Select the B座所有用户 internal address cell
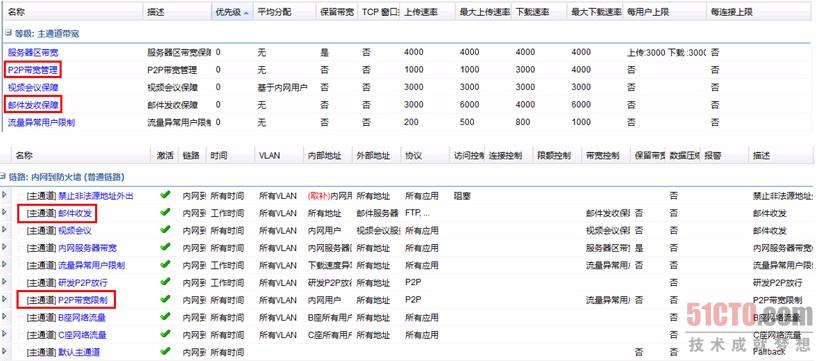The image size is (820, 361). (330, 318)
